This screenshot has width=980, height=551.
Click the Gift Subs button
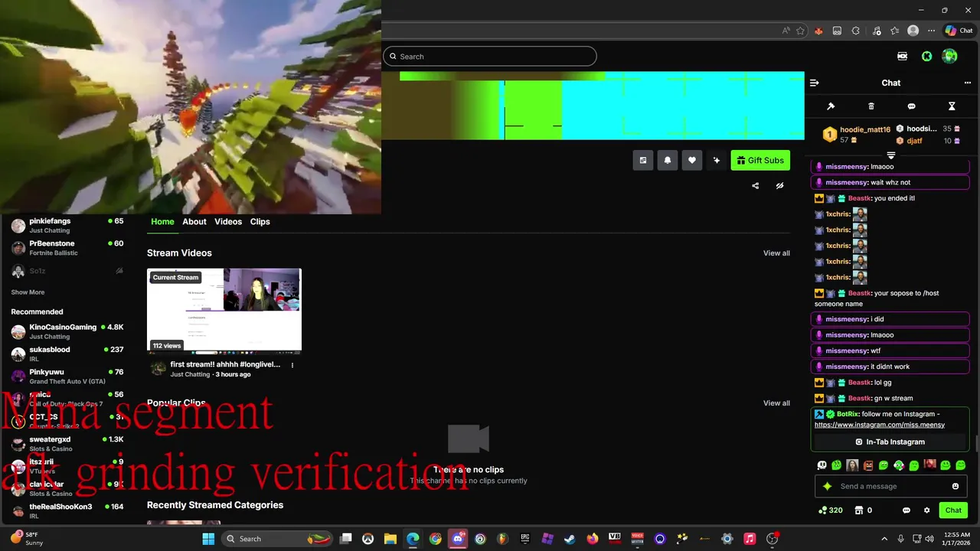pyautogui.click(x=760, y=160)
